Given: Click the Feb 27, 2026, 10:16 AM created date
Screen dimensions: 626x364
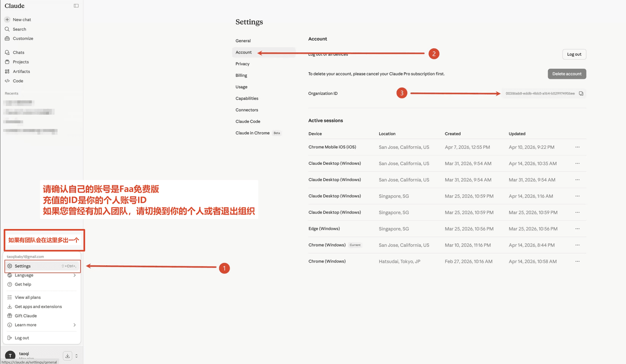Looking at the screenshot, I should pos(469,261).
